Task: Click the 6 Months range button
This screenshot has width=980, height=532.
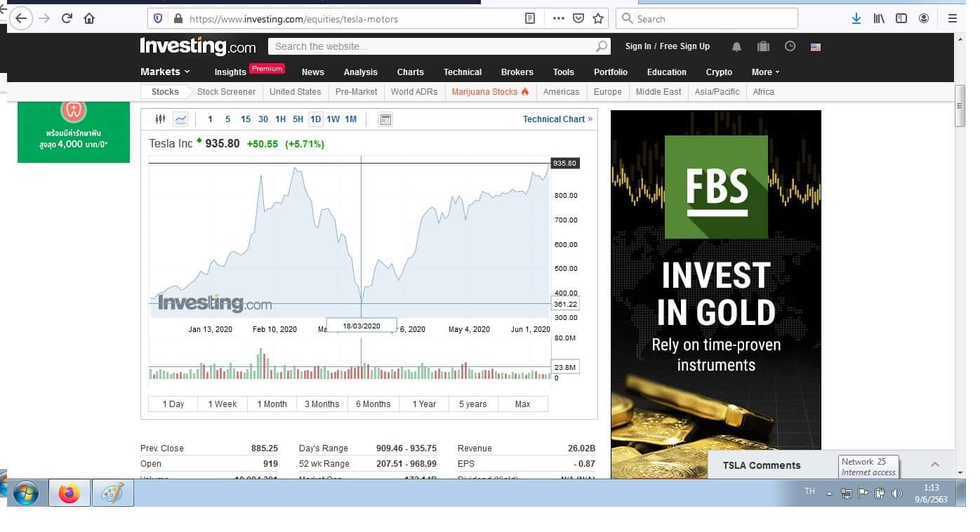Action: point(373,404)
